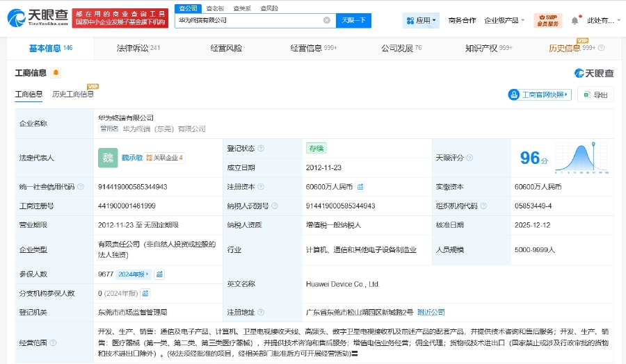
Task: Click the help icon beside 天眼评分
Action: [x=470, y=158]
